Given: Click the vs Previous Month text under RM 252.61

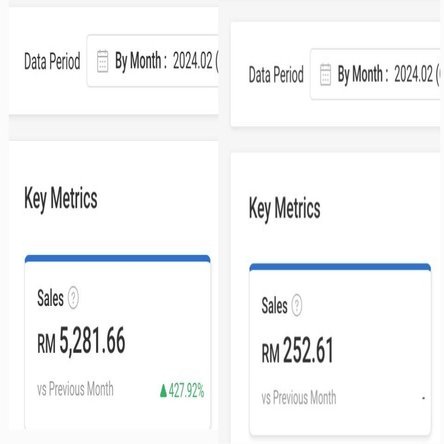Looking at the screenshot, I should [299, 397].
